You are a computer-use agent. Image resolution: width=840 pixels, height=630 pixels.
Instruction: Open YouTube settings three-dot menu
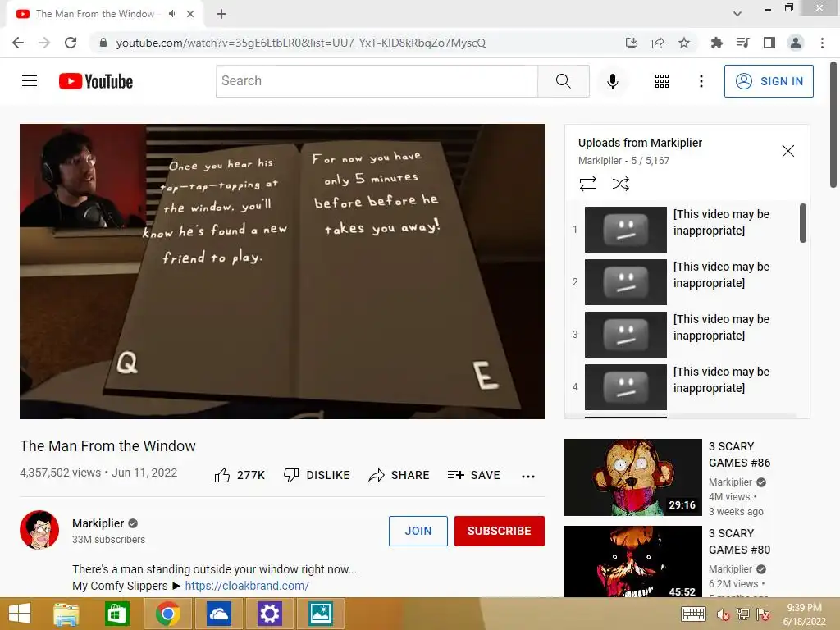click(701, 81)
